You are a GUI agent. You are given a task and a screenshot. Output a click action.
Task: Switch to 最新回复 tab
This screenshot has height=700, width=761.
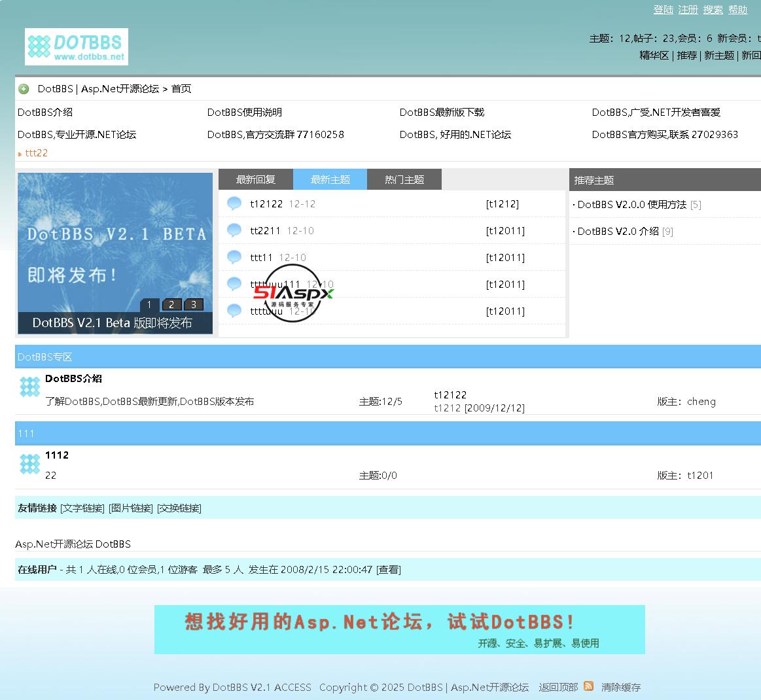coord(256,179)
